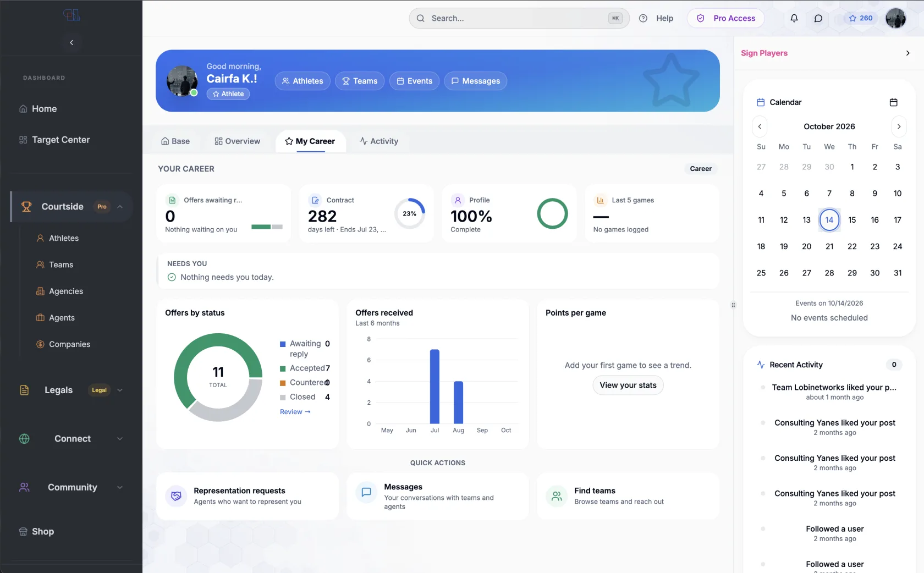This screenshot has height=573, width=924.
Task: Click the user avatar in top bar
Action: pos(895,18)
